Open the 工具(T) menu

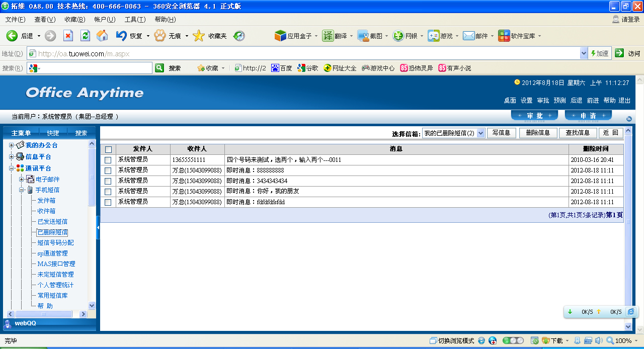tap(135, 20)
